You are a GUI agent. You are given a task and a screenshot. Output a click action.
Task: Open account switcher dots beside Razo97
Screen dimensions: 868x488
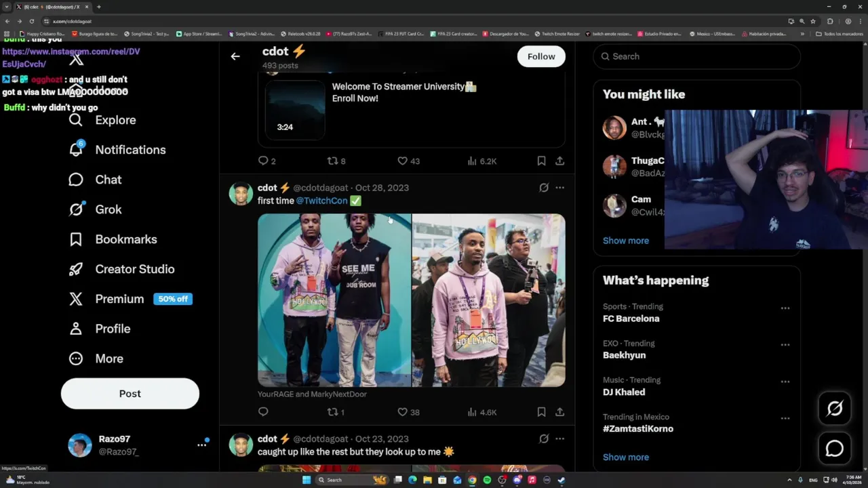coord(201,445)
